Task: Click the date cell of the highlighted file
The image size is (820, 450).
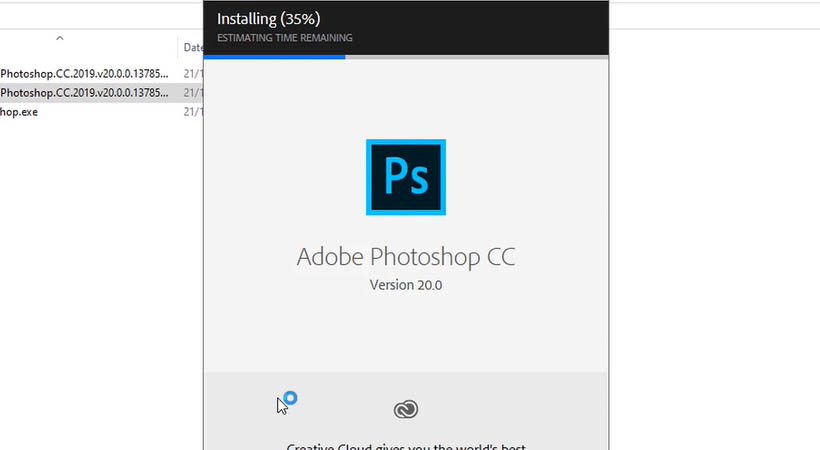Action: [192, 93]
